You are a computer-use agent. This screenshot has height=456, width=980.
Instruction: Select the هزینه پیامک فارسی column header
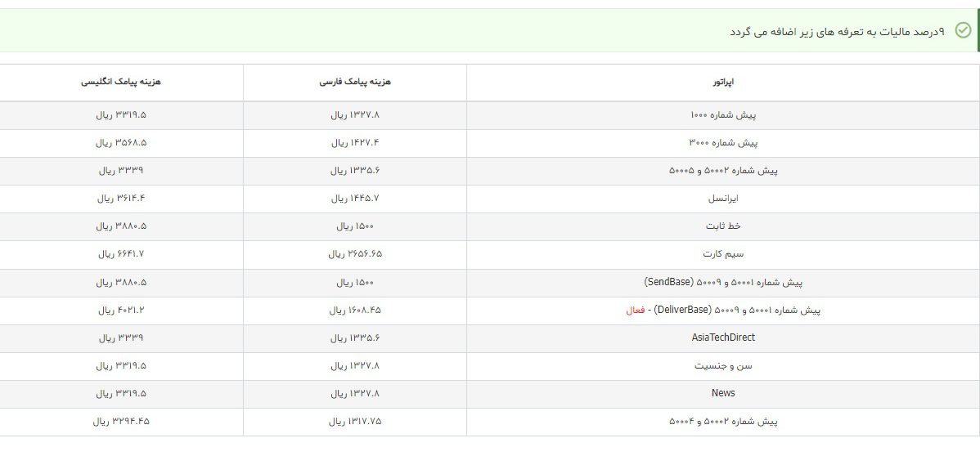[355, 83]
